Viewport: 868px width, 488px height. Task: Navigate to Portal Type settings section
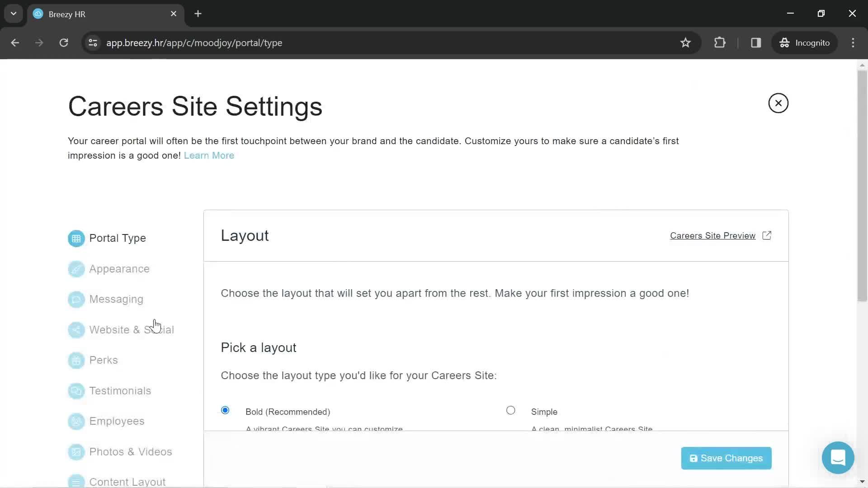tap(117, 238)
